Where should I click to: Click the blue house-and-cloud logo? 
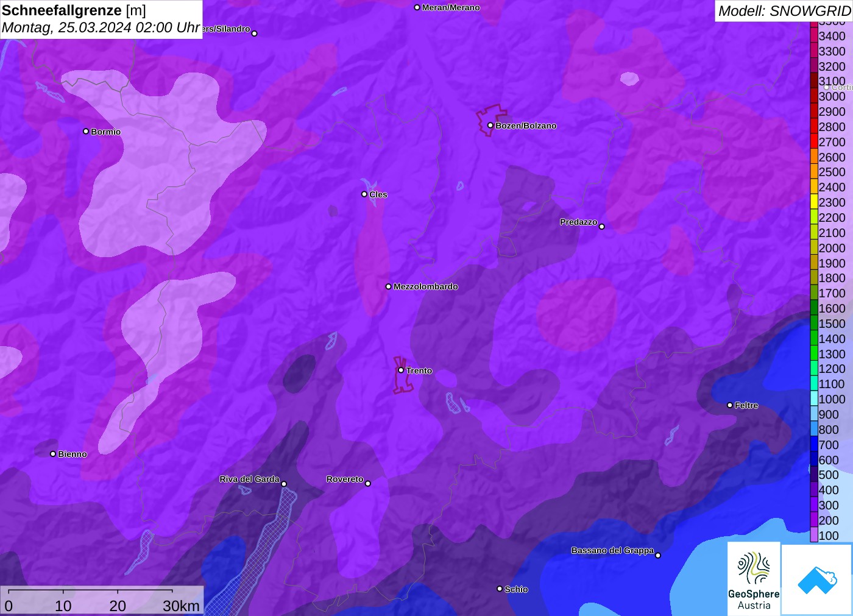[x=816, y=579]
